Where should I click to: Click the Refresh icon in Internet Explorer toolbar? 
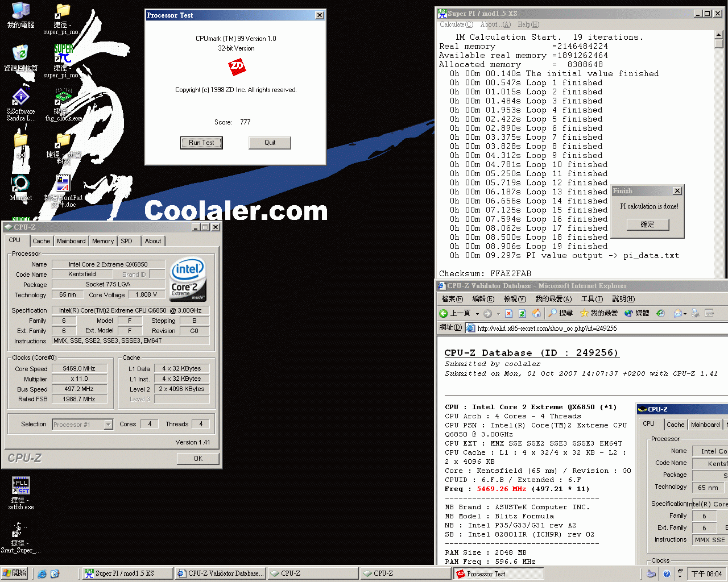[x=522, y=313]
